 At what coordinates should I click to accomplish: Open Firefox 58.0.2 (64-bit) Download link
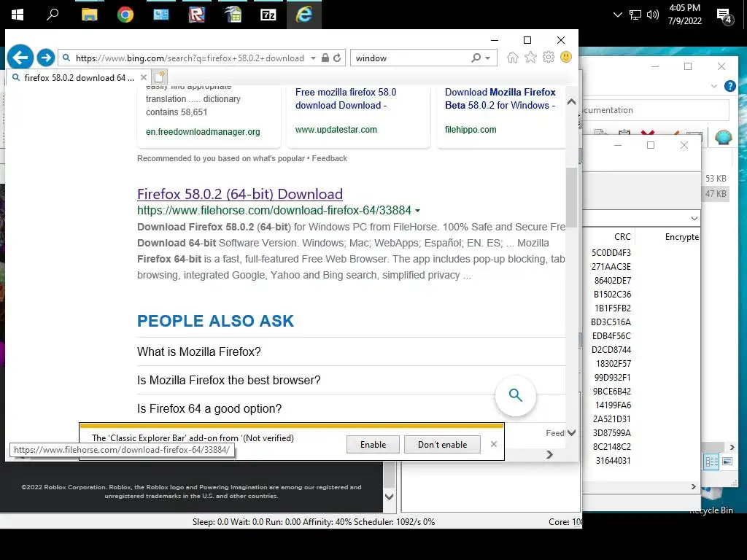point(239,194)
